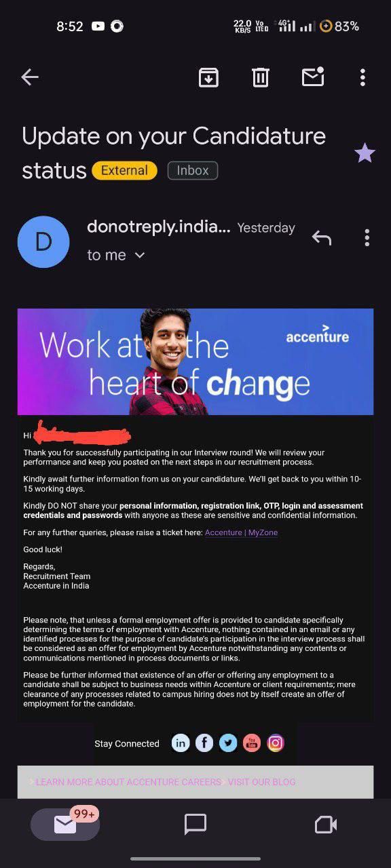
Task: Open the Accenture | MyZone link
Action: pyautogui.click(x=241, y=533)
